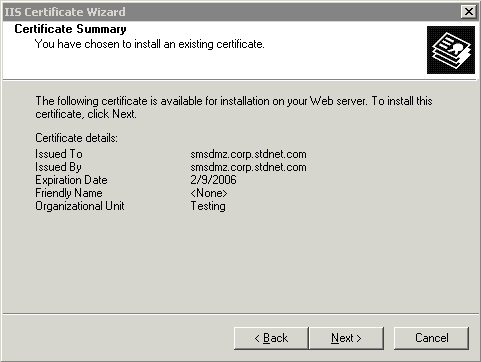This screenshot has width=481, height=362.
Task: Click the IIS Certificate Wizard title bar
Action: [230, 12]
